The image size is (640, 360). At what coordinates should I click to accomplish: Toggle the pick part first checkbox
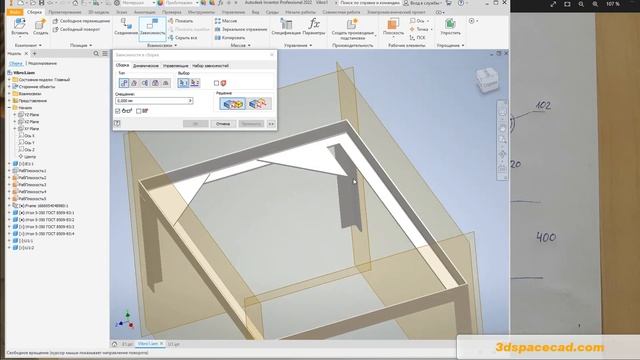click(216, 83)
